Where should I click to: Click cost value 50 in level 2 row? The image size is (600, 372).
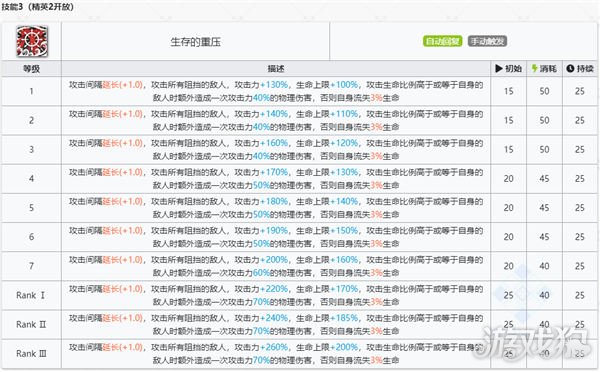point(545,121)
